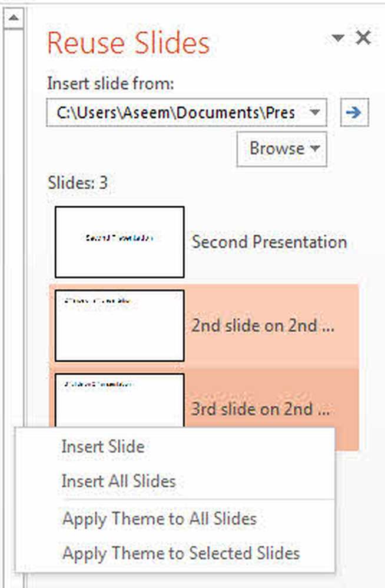This screenshot has width=385, height=588.
Task: Select the 3rd slide thumbnail
Action: 120,400
